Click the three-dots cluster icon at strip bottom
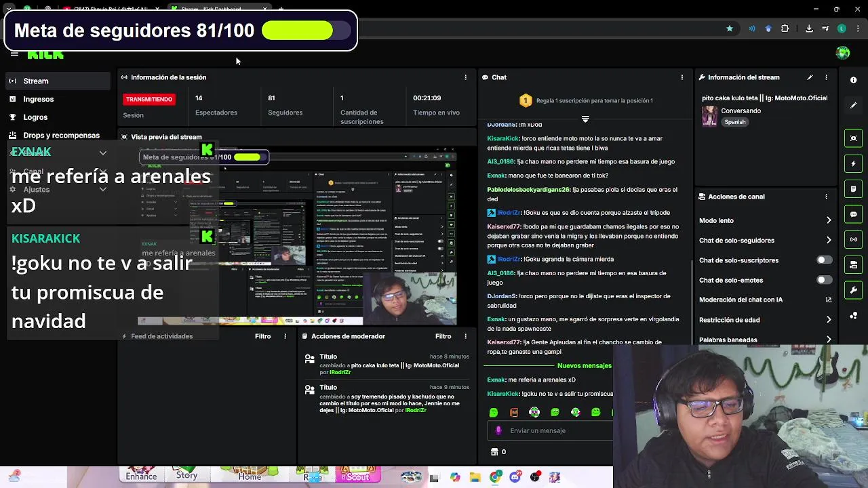Image resolution: width=868 pixels, height=488 pixels. 853,316
